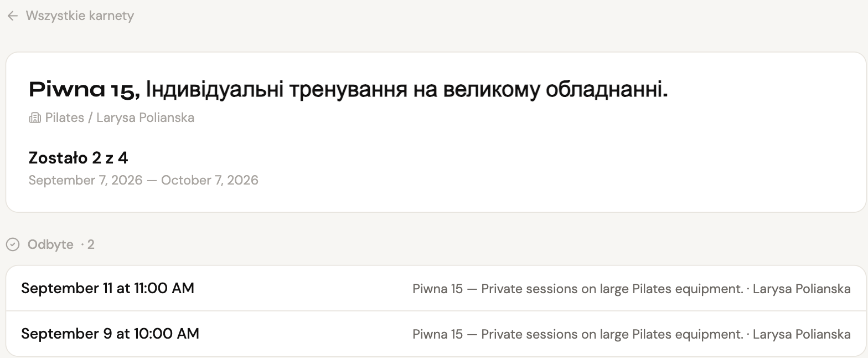The height and width of the screenshot is (358, 868).
Task: Click the Piwna 15 pass title
Action: [x=84, y=90]
